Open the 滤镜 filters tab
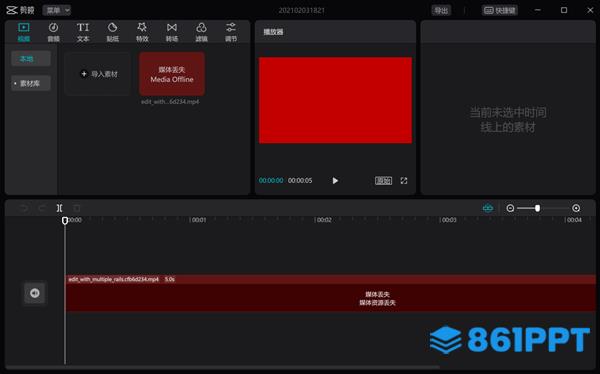Screen dimensions: 600x374 click(x=201, y=32)
